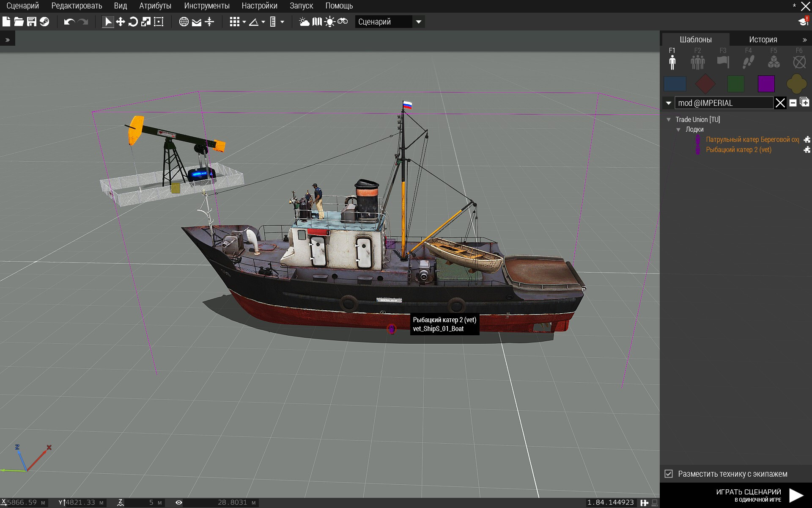Click the Steam Workshop publish icon
The image size is (812, 508).
44,22
